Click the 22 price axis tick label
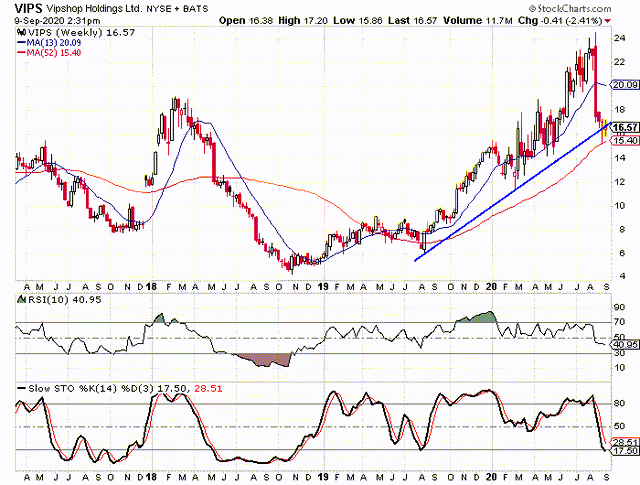Screen dimensions: 640x485 pyautogui.click(x=620, y=62)
